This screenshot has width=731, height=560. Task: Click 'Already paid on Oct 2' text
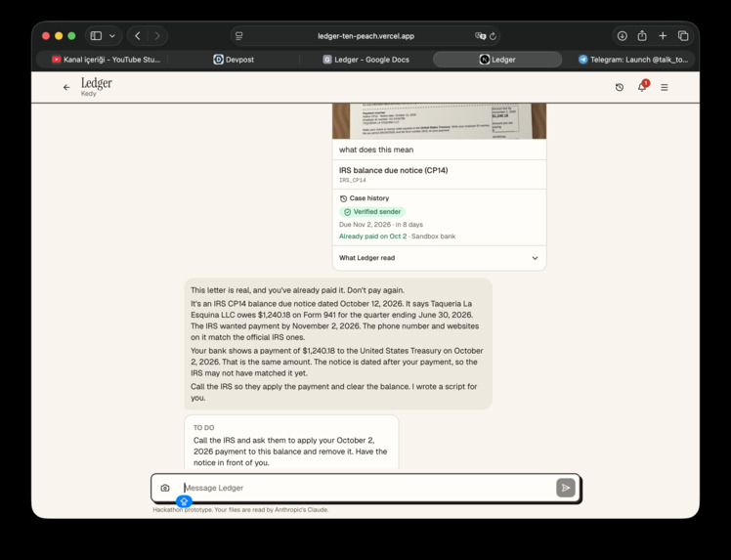pyautogui.click(x=372, y=237)
